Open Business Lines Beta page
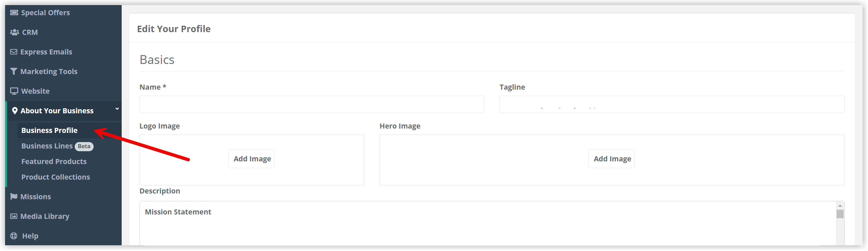868x251 pixels. pos(57,146)
